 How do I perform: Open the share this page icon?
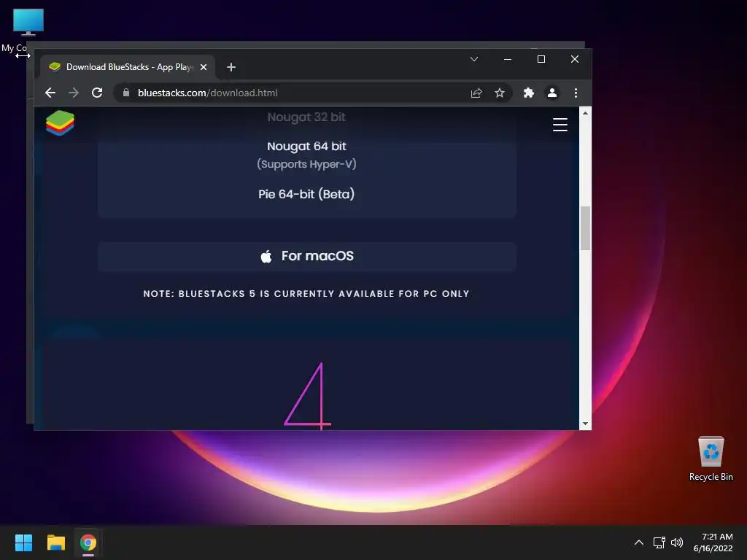(476, 93)
